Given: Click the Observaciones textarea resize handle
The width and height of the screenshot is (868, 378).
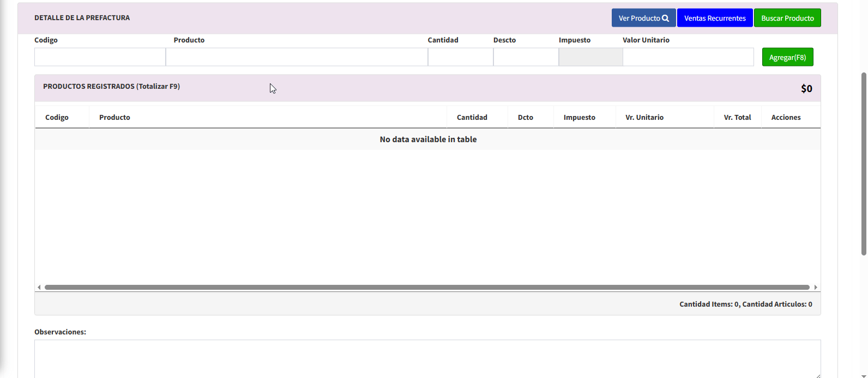Looking at the screenshot, I should click(817, 375).
